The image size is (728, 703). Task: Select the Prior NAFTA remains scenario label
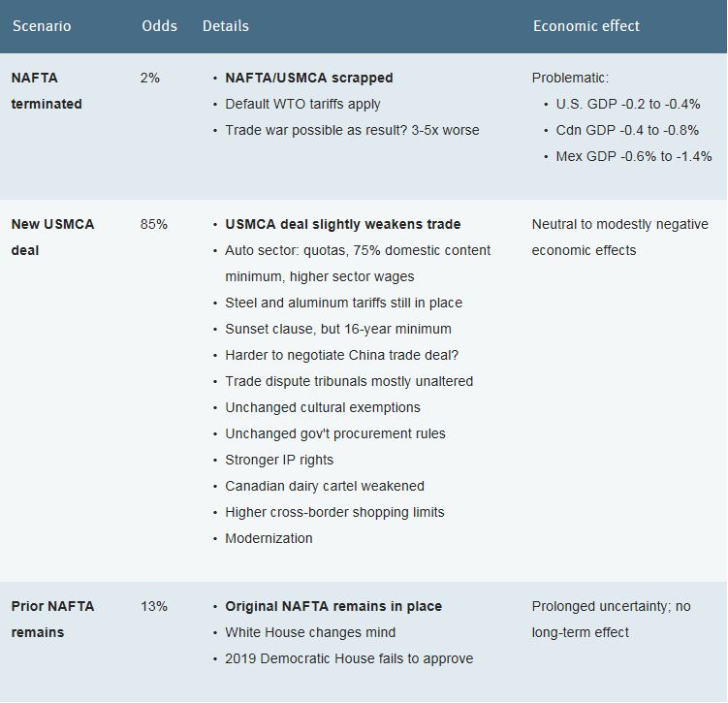point(52,619)
